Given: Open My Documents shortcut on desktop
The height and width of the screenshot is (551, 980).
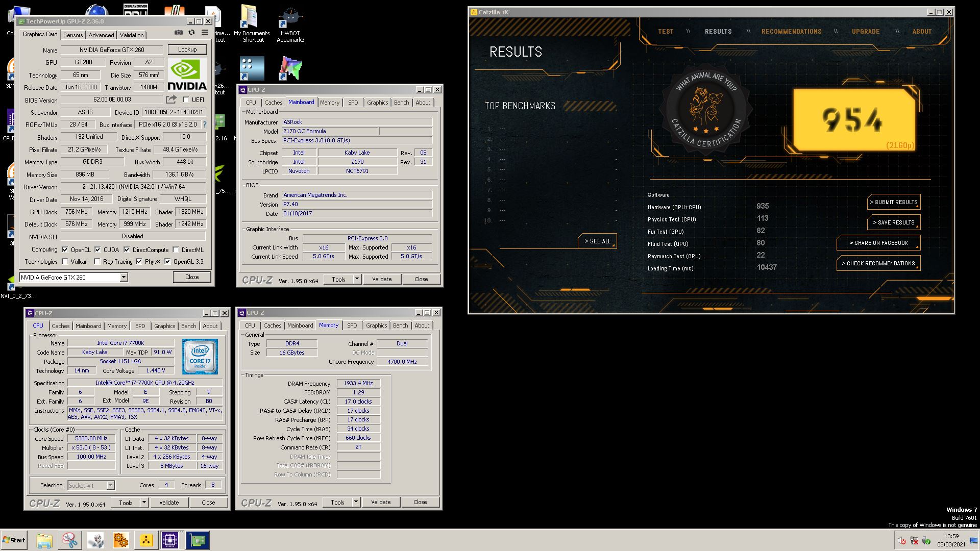Looking at the screenshot, I should pos(252,24).
